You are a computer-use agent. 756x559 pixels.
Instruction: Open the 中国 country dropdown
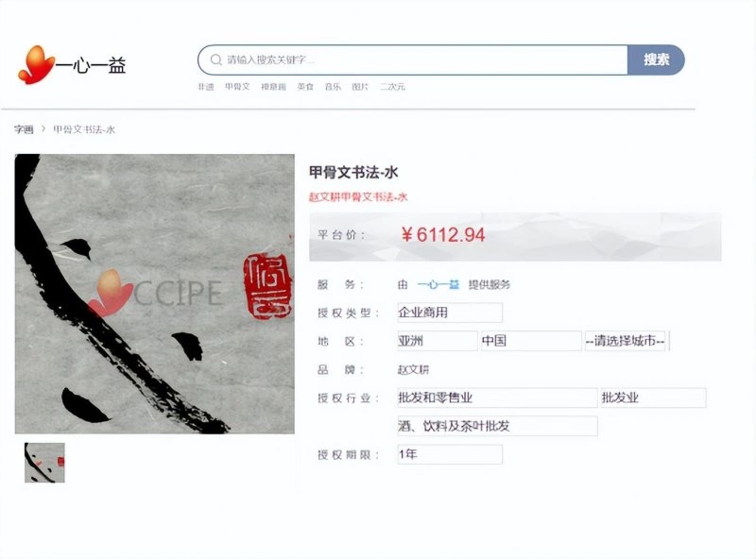click(x=531, y=341)
